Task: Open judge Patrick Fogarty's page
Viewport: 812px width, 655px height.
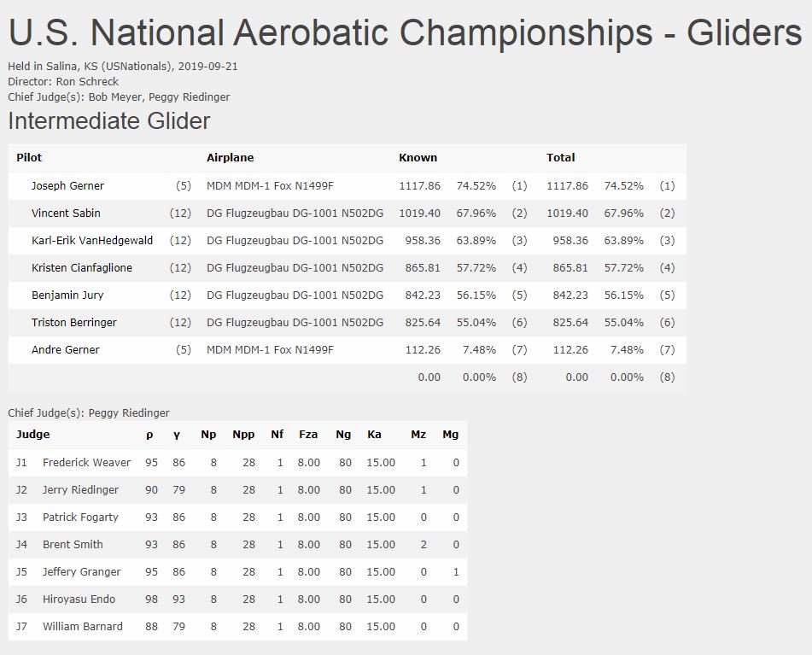Action: pyautogui.click(x=80, y=518)
